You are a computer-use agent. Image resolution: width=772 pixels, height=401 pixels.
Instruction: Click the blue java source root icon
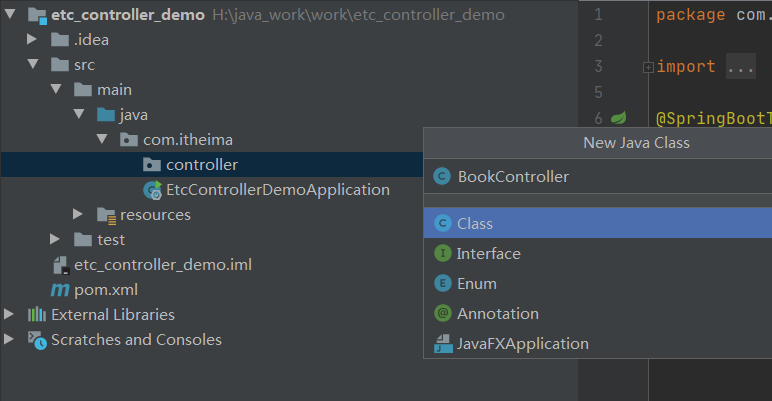tap(106, 115)
